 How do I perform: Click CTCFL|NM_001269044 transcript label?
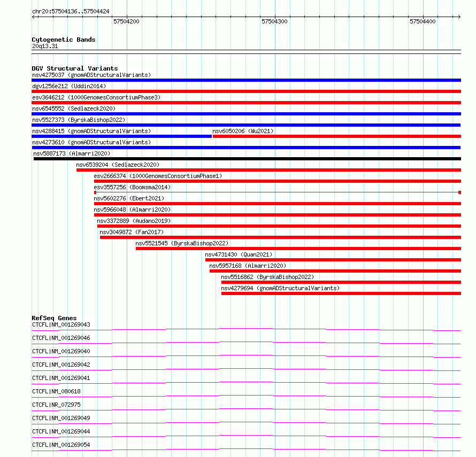[61, 431]
